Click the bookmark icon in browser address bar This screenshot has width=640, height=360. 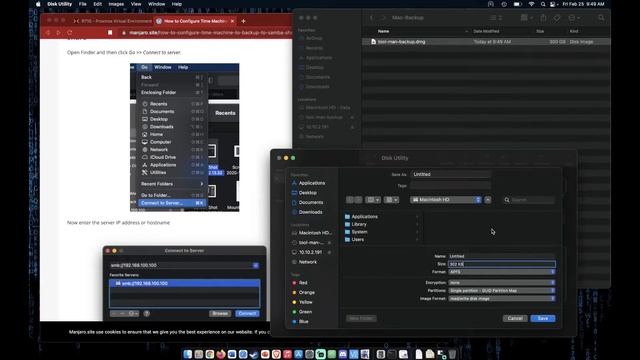point(110,32)
